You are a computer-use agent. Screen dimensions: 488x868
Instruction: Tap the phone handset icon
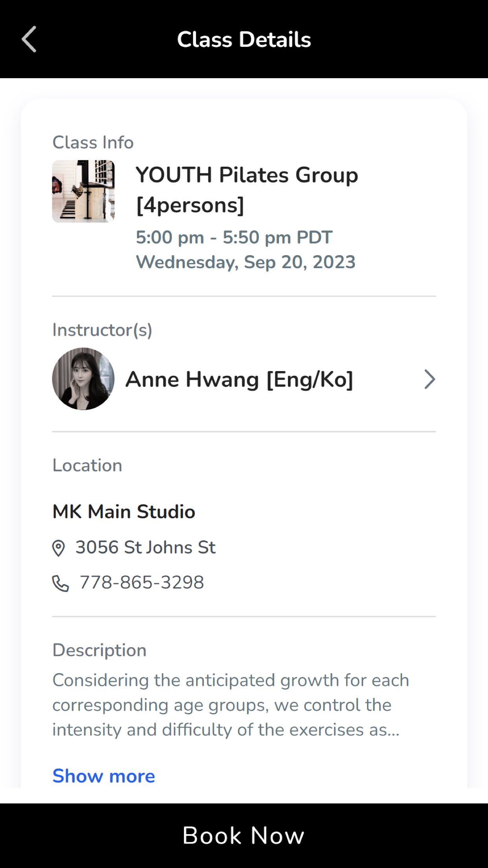click(x=61, y=583)
